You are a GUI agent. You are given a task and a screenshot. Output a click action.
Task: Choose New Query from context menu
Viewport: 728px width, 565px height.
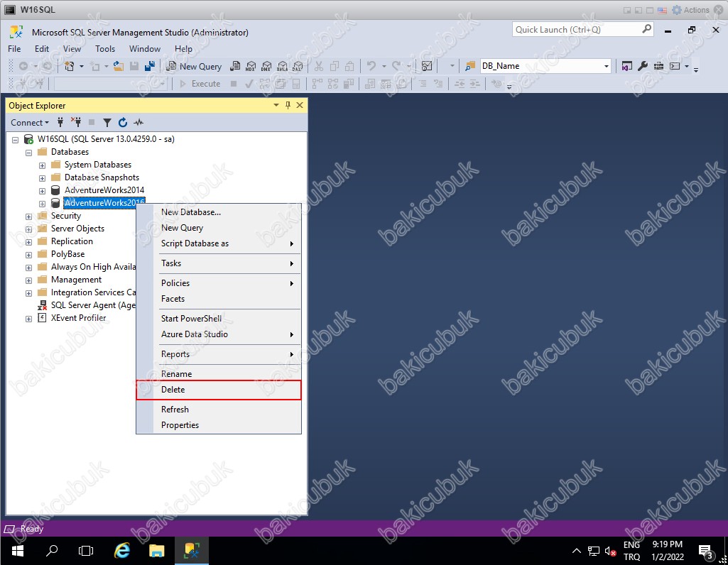point(219,228)
